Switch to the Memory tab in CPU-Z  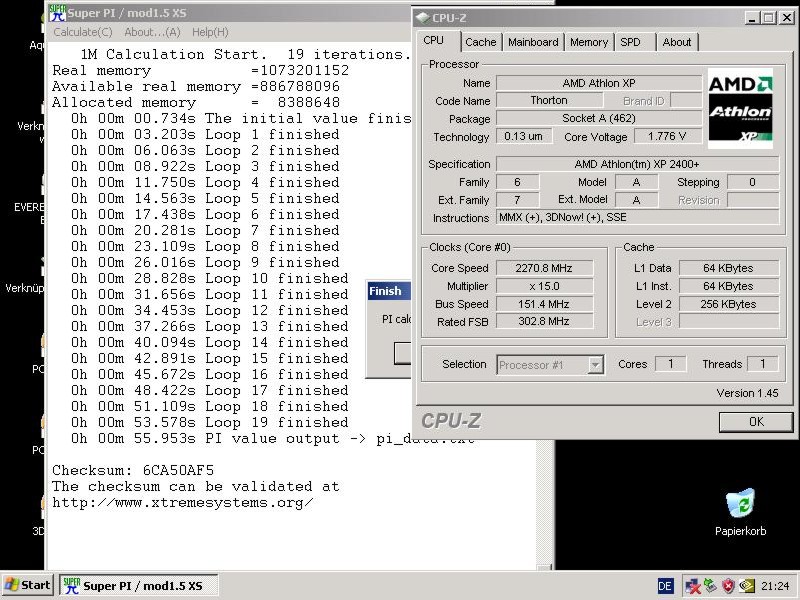click(589, 42)
